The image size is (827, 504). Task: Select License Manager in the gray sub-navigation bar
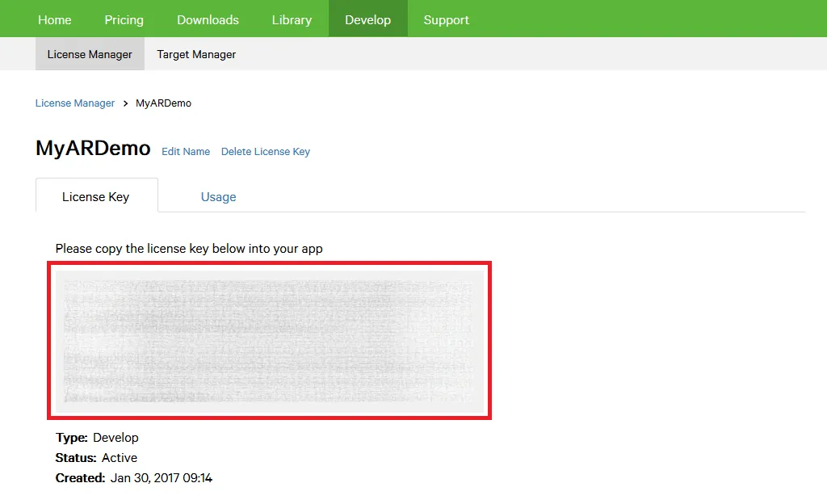90,54
